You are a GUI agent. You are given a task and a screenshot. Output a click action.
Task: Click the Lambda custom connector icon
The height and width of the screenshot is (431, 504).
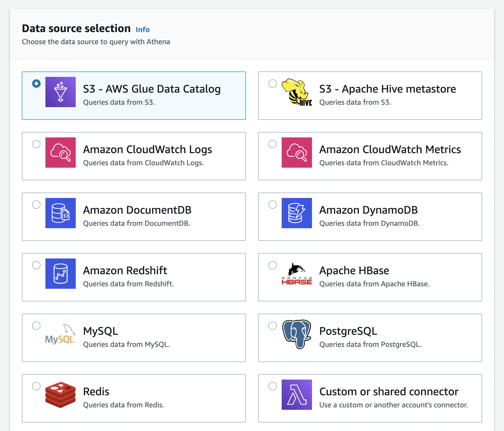pos(297,395)
